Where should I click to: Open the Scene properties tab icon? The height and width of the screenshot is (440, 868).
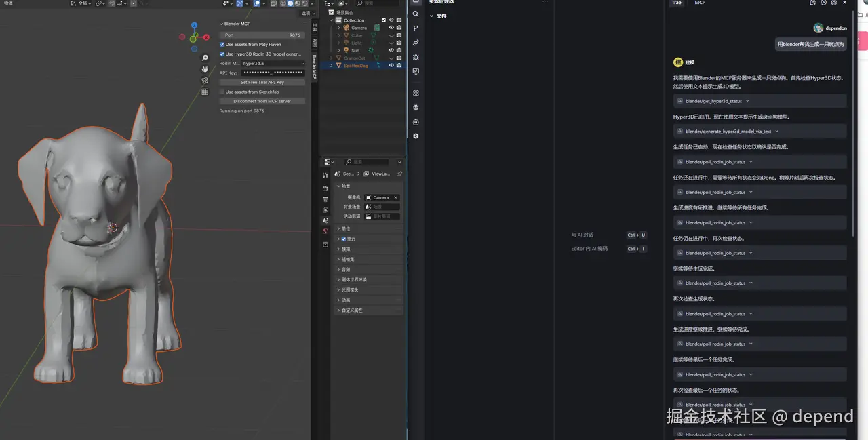pyautogui.click(x=325, y=220)
